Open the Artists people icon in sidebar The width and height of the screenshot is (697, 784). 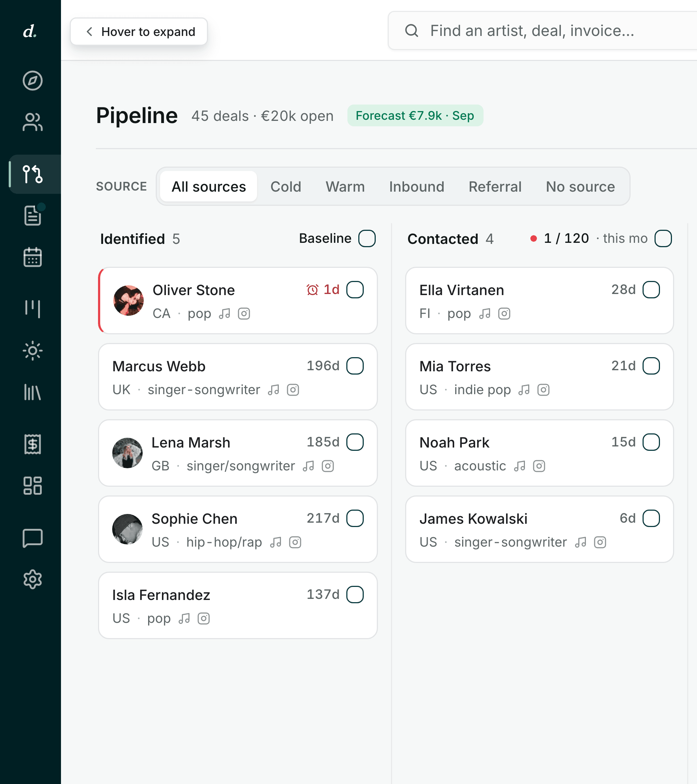(33, 122)
